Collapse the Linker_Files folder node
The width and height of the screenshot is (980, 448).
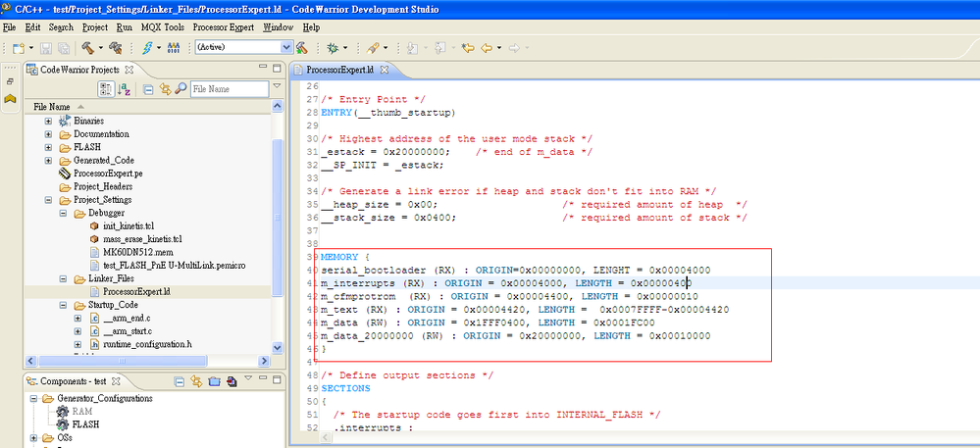click(63, 278)
